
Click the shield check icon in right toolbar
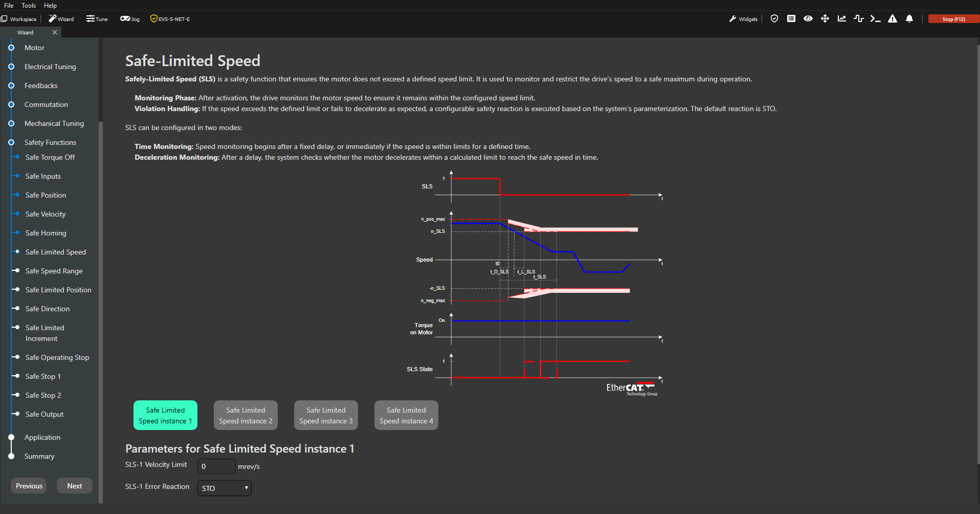pyautogui.click(x=774, y=19)
